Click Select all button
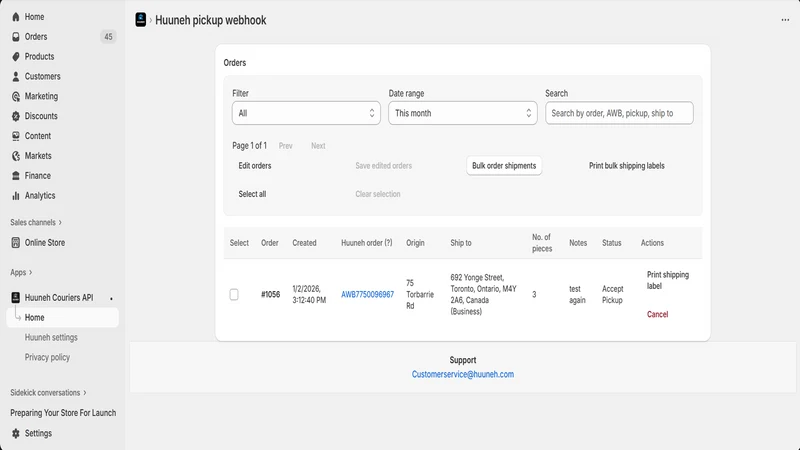 (x=252, y=194)
